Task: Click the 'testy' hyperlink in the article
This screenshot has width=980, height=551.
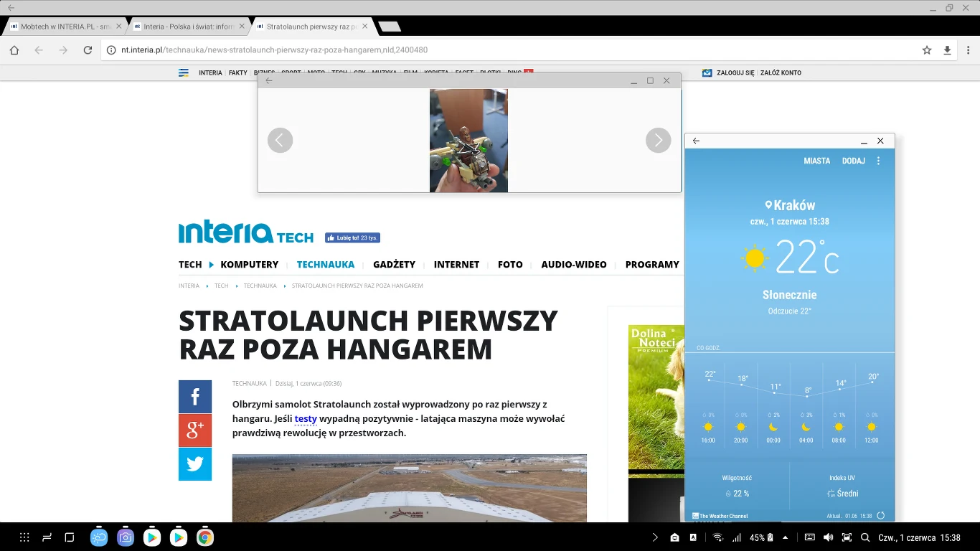Action: coord(306,418)
